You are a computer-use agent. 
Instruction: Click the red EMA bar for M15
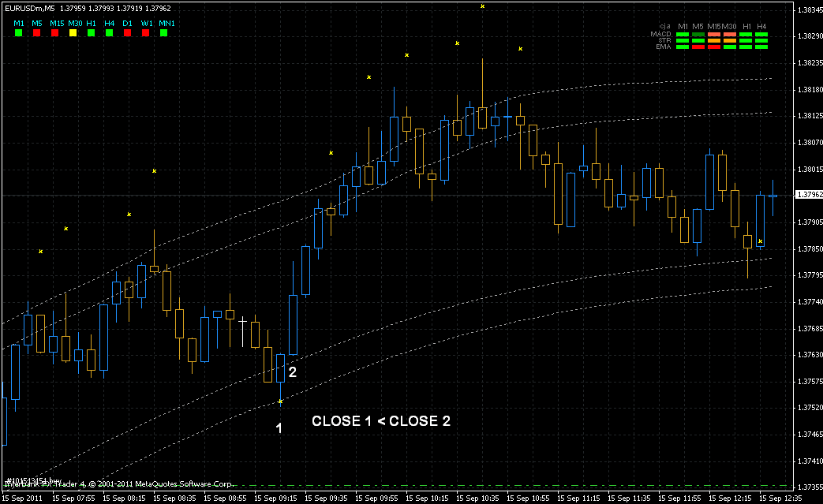pos(714,47)
